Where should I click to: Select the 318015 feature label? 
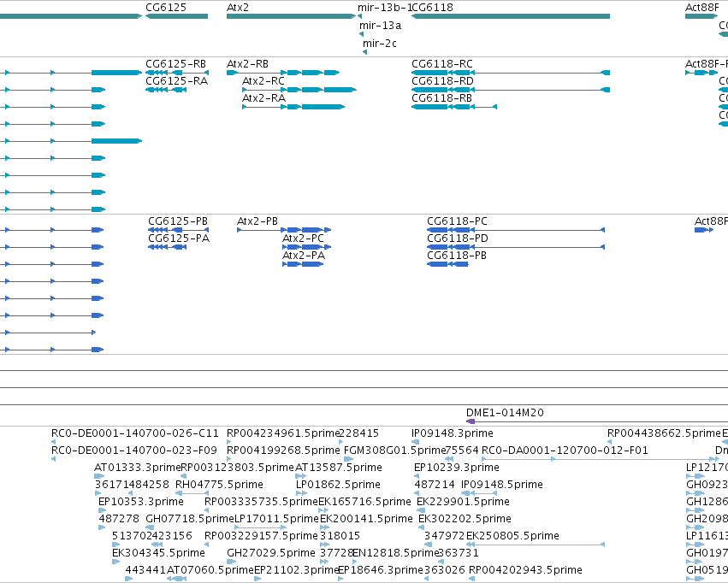340,536
